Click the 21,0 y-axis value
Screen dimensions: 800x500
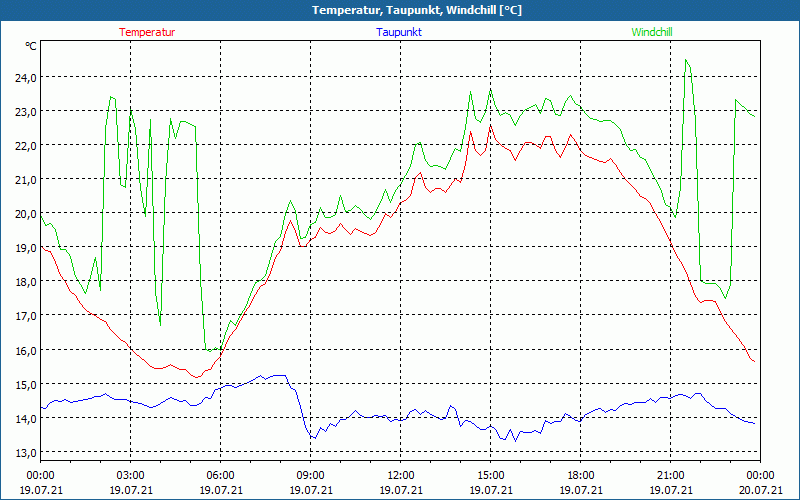26,181
